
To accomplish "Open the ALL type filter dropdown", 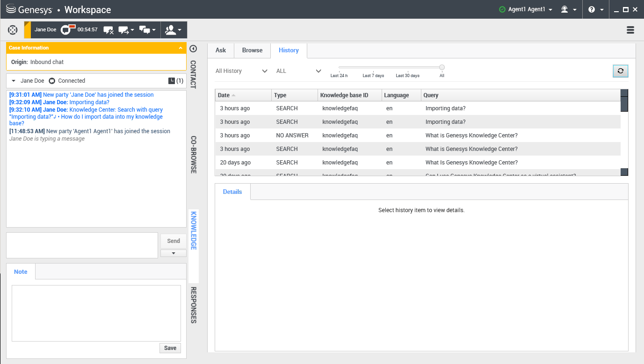I will pos(298,71).
